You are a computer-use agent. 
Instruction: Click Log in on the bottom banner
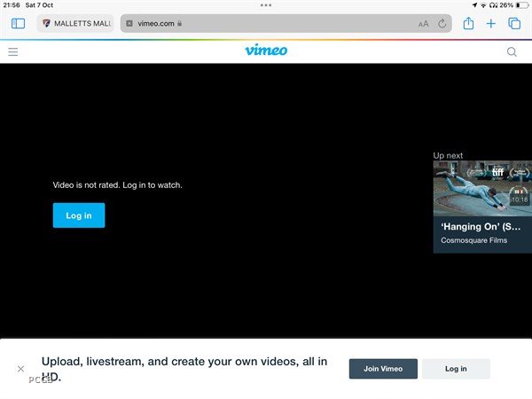coord(456,369)
